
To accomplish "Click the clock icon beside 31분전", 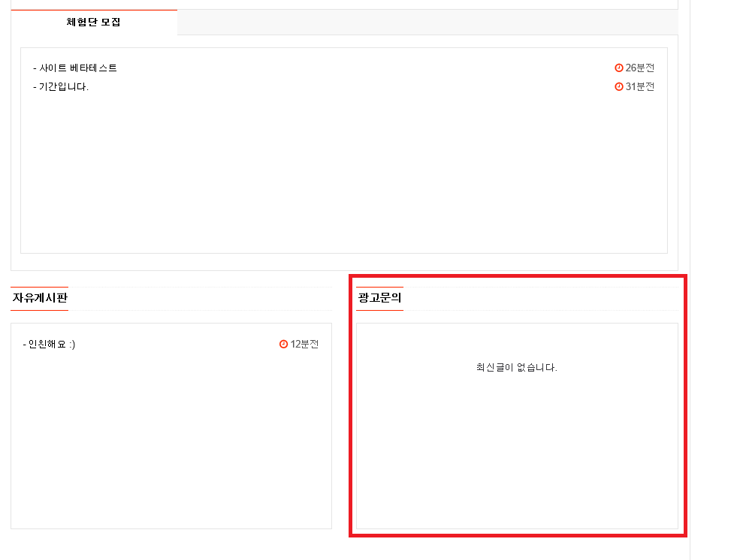I will 619,86.
